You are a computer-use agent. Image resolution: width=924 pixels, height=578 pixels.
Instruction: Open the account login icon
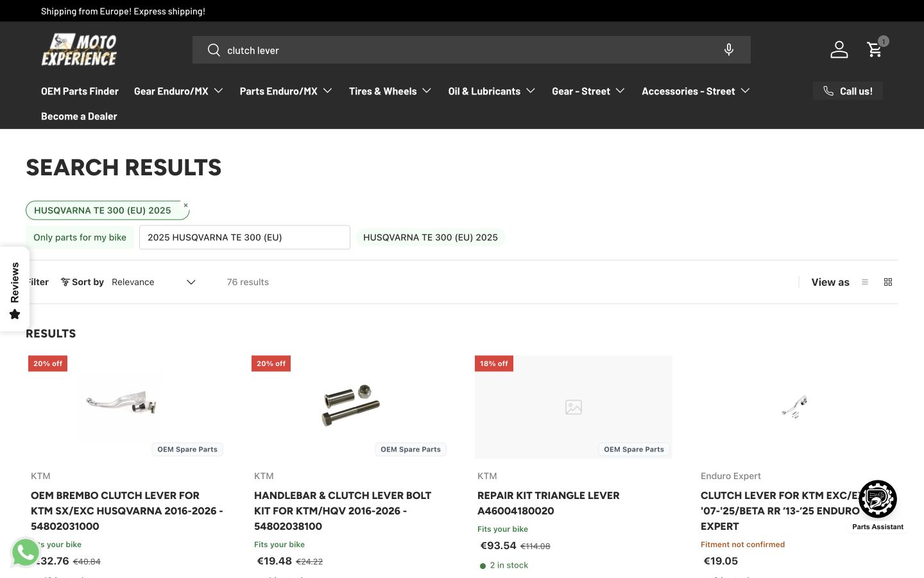839,49
